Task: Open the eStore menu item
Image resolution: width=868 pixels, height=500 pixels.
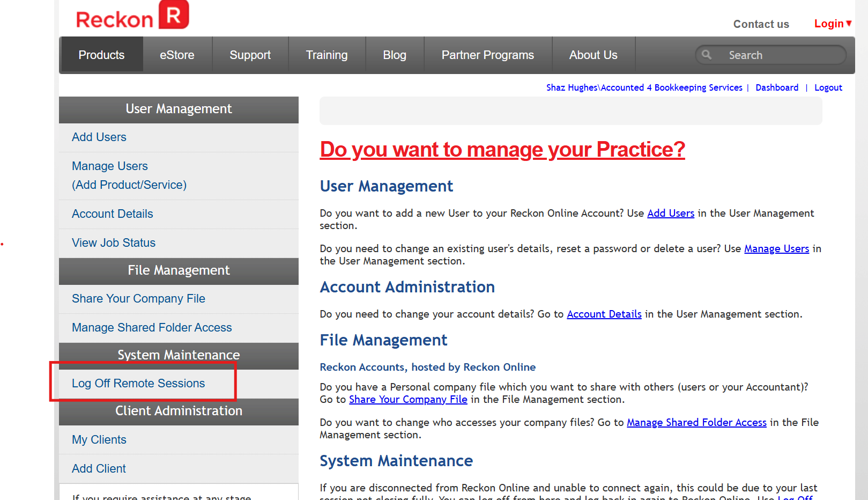Action: pos(177,55)
